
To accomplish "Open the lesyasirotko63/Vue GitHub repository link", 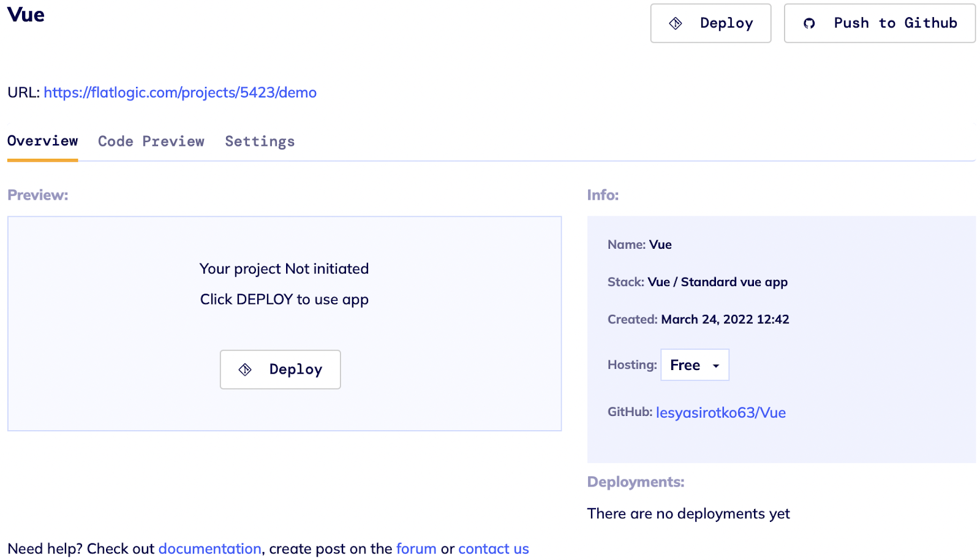I will click(x=721, y=412).
